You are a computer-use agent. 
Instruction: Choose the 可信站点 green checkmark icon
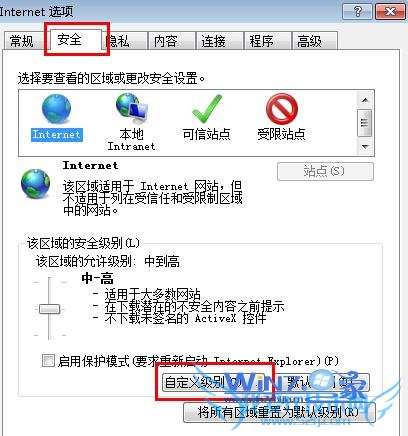click(x=207, y=109)
